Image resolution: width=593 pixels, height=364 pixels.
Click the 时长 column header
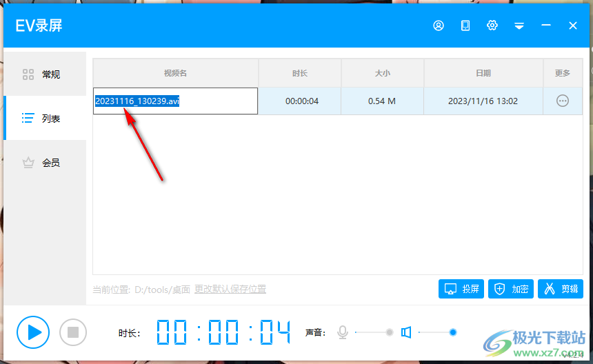click(x=300, y=73)
